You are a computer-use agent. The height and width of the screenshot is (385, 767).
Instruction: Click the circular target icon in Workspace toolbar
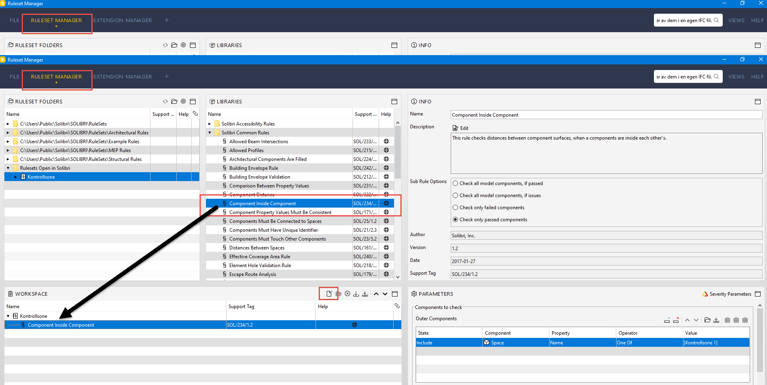click(347, 294)
